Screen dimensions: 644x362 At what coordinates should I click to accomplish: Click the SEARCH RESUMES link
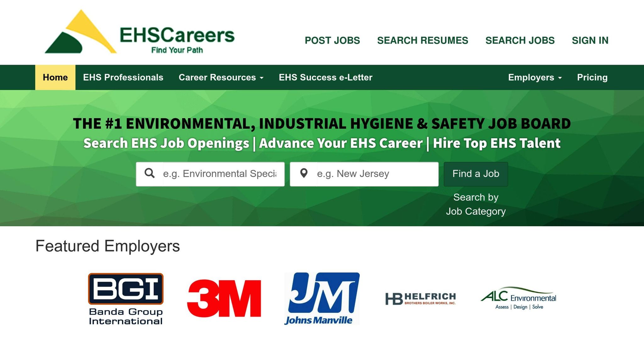(x=423, y=40)
